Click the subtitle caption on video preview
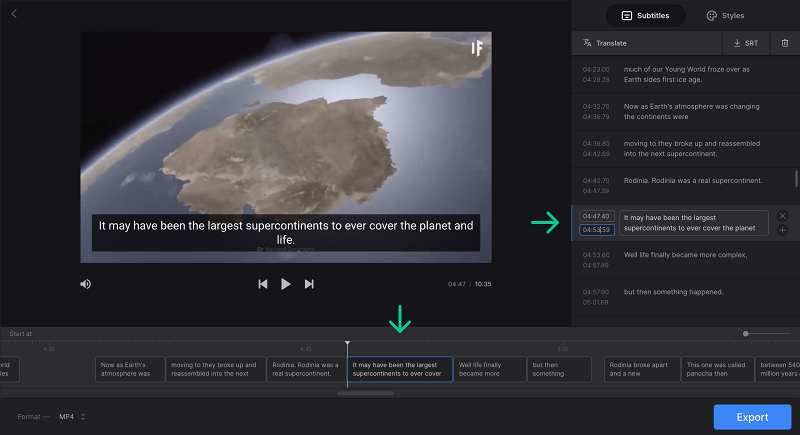This screenshot has width=800, height=435. pos(286,233)
